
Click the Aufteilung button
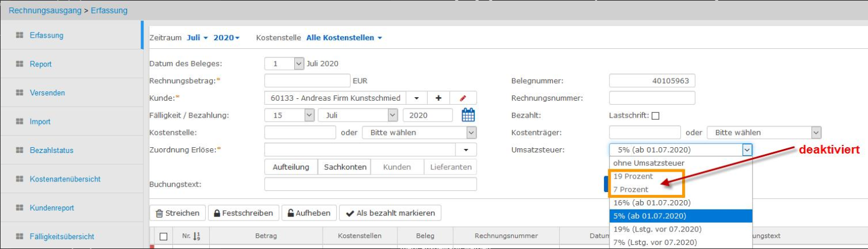(291, 167)
